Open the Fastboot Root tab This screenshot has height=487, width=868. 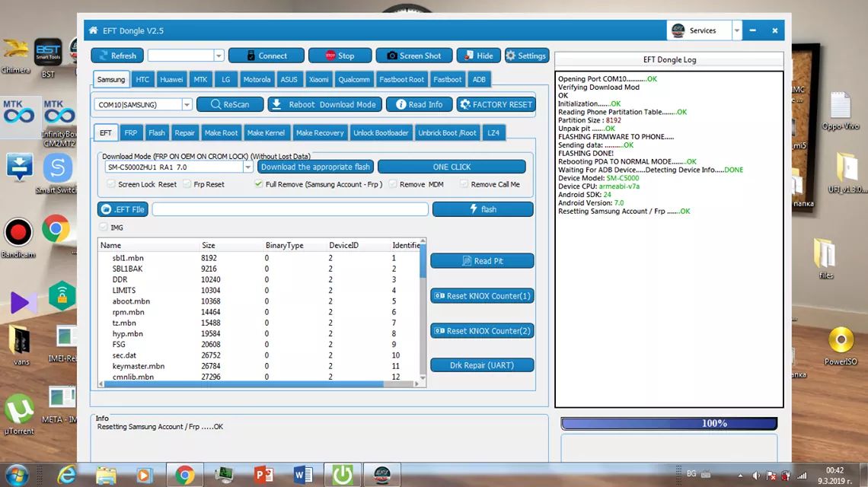click(x=401, y=79)
